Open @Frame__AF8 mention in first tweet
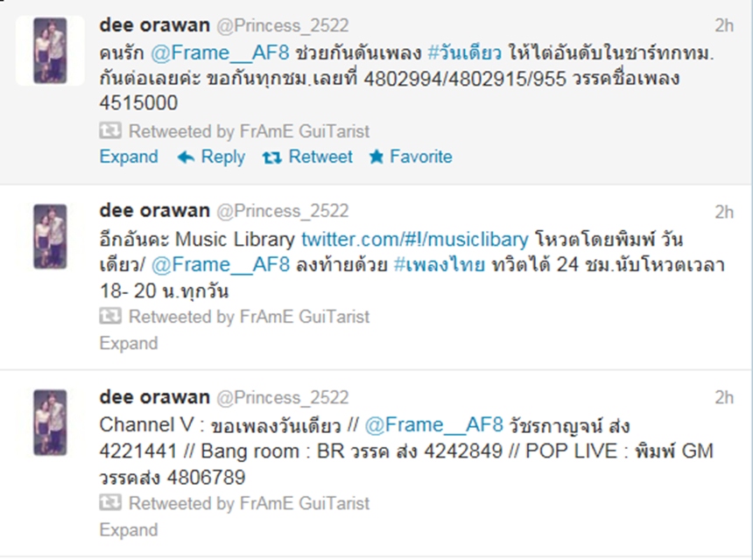 tap(220, 52)
